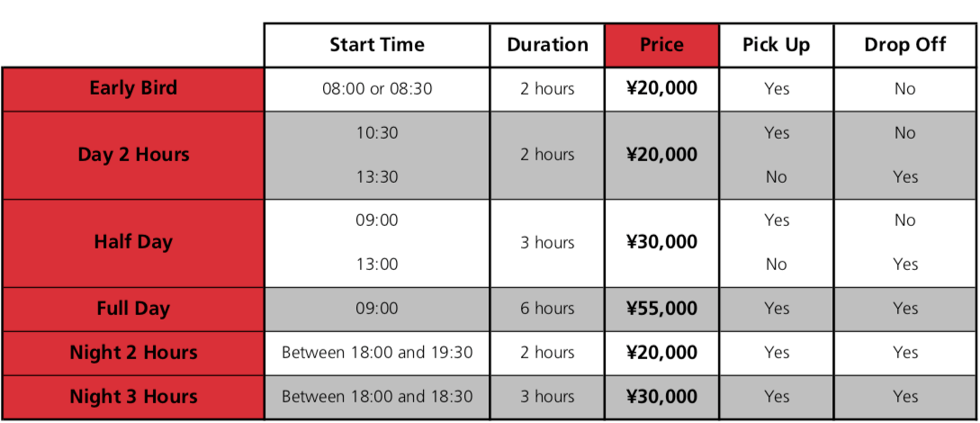Click the Price column header
Viewport: 980px width, 423px height.
point(661,45)
